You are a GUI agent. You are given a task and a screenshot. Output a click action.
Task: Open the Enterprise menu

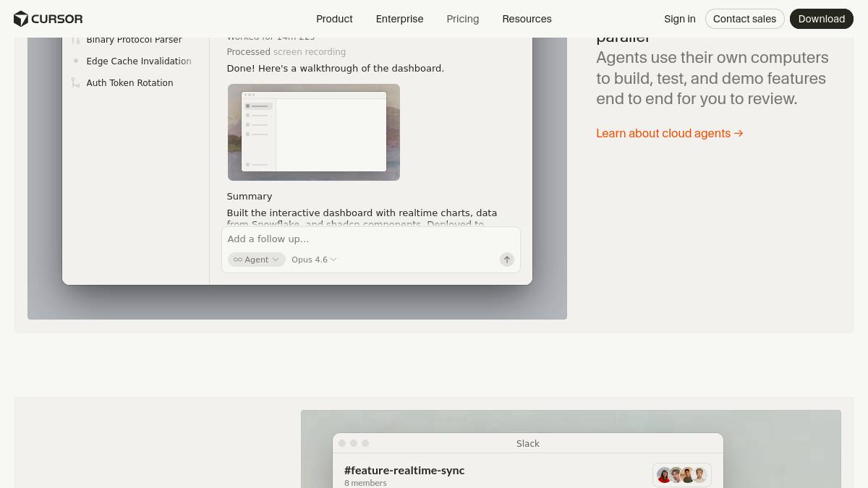coord(399,19)
